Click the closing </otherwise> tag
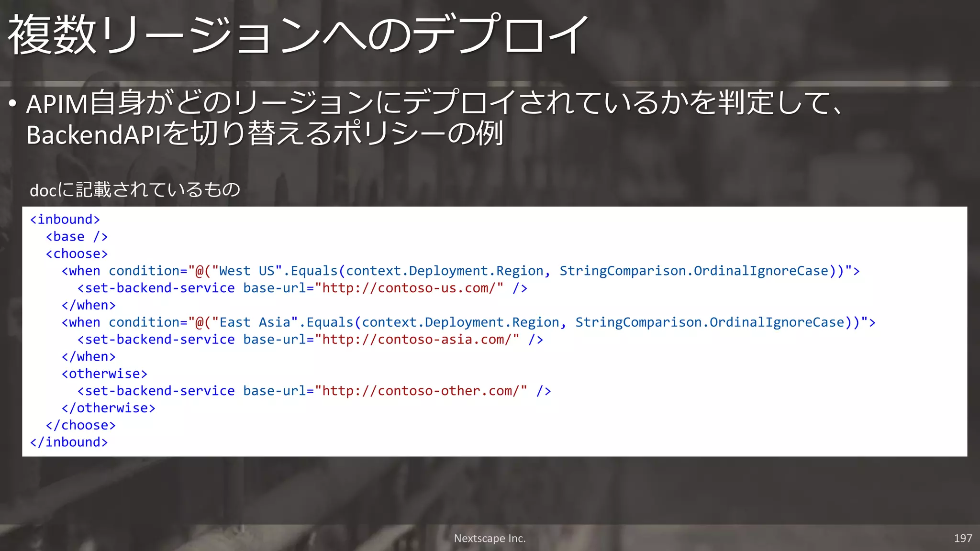This screenshot has width=980, height=551. [x=108, y=408]
